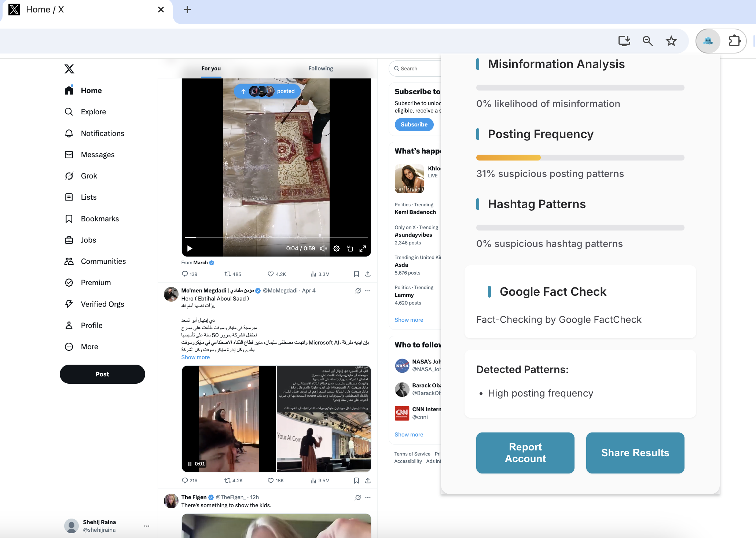The image size is (756, 538).
Task: Like the Mo'men Megdadi post
Action: [271, 480]
